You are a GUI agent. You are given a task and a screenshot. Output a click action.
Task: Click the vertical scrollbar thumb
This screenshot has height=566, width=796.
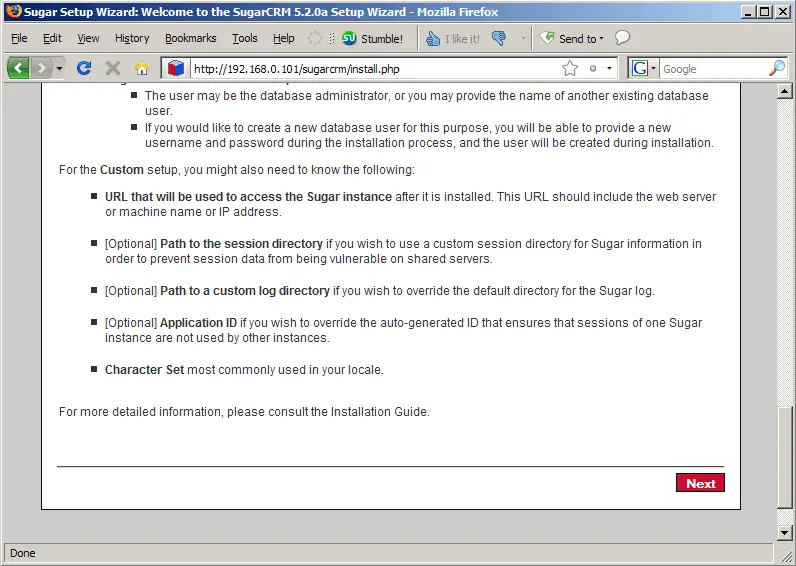coord(784,457)
